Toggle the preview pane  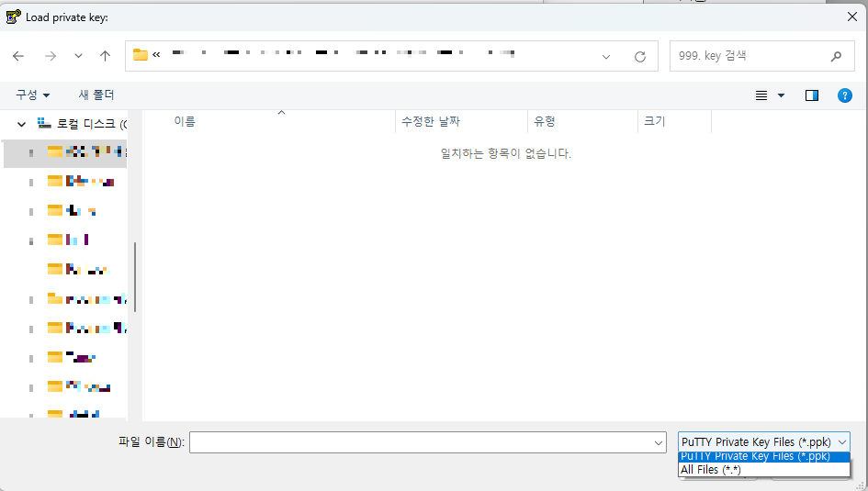(812, 95)
